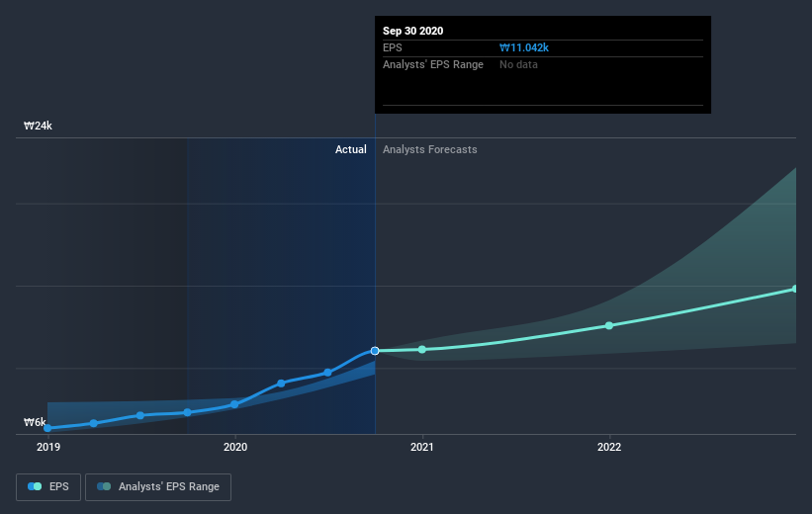The height and width of the screenshot is (514, 812).
Task: Click the 2020 x-axis label
Action: (x=235, y=447)
